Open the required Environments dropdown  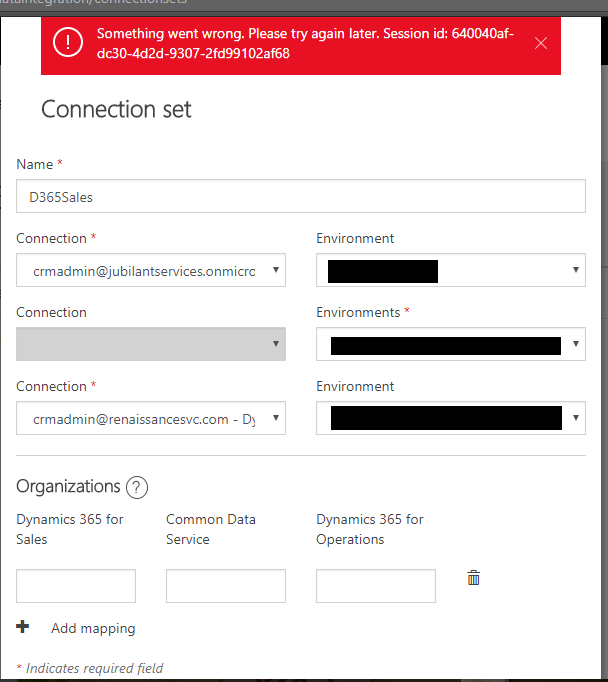pos(451,344)
